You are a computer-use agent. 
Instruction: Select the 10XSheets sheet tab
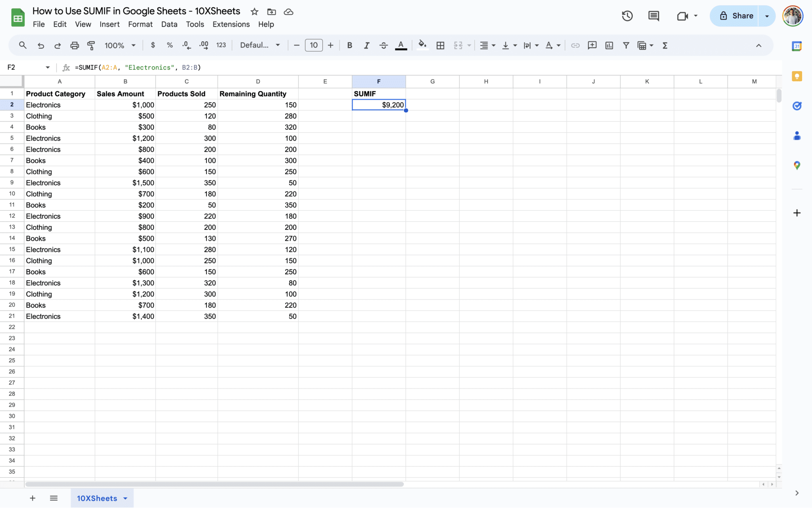click(97, 498)
